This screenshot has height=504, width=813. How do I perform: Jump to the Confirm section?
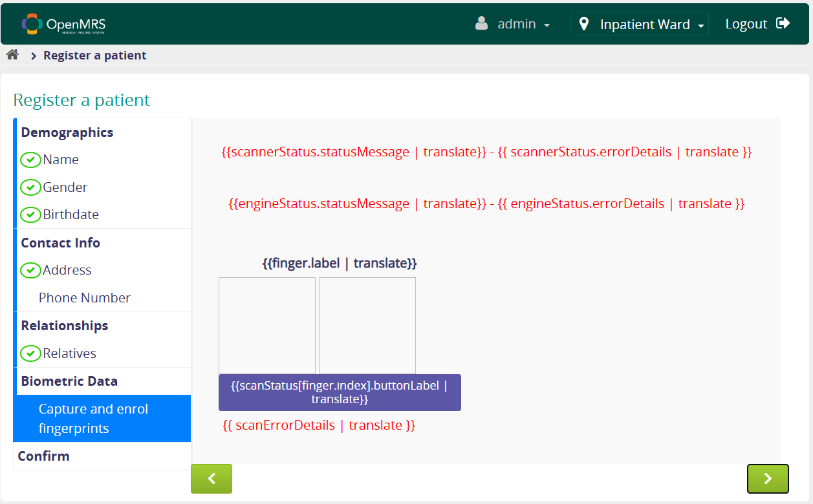tap(43, 456)
